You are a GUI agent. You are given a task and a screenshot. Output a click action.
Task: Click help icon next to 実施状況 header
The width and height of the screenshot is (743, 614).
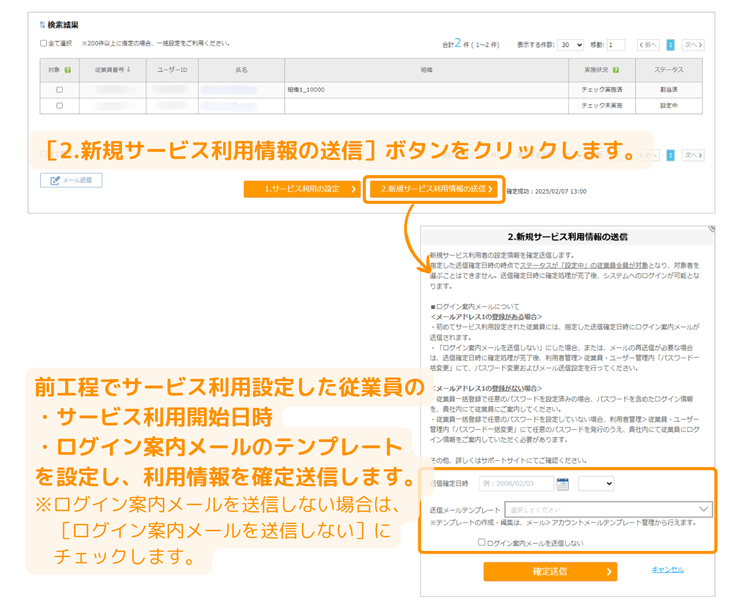615,71
